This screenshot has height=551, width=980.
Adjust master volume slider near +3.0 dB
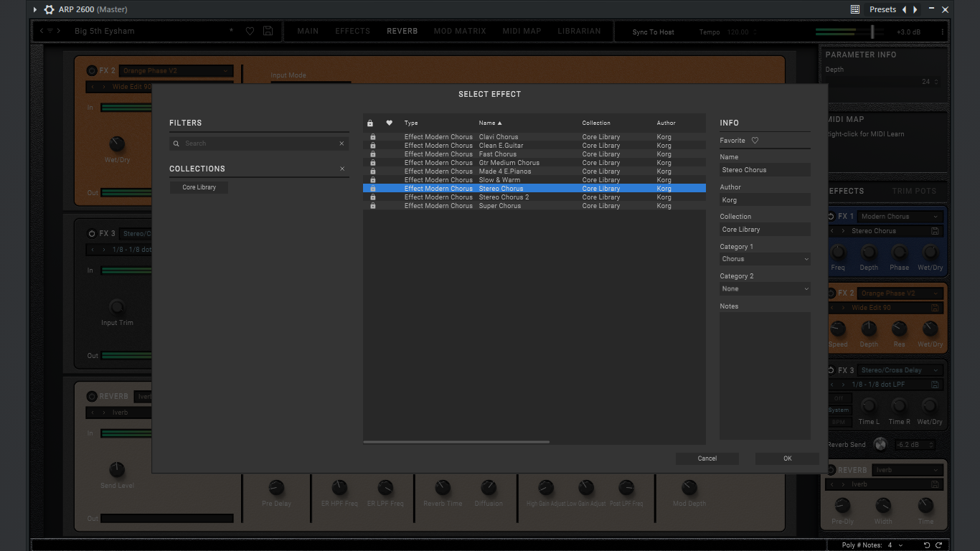872,32
